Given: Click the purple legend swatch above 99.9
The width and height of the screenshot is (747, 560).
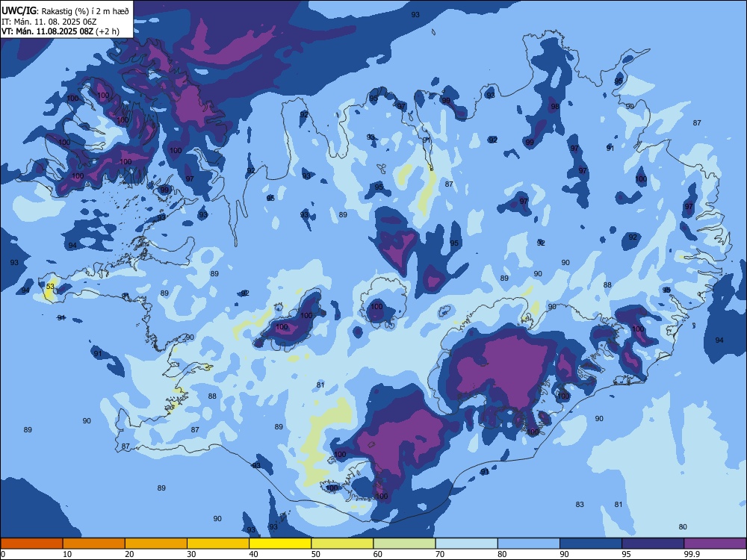Looking at the screenshot, I should click(715, 544).
